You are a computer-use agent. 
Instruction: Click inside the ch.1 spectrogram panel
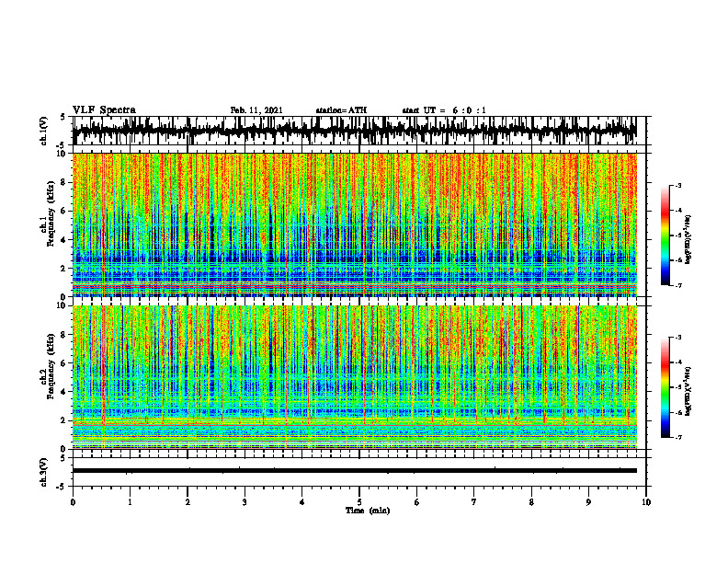354,224
